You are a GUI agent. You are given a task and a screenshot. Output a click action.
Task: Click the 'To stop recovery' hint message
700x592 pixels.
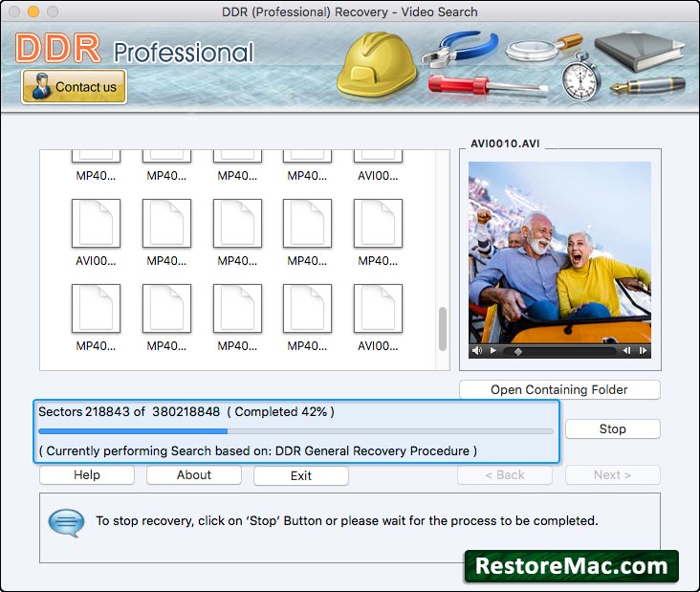coord(347,521)
